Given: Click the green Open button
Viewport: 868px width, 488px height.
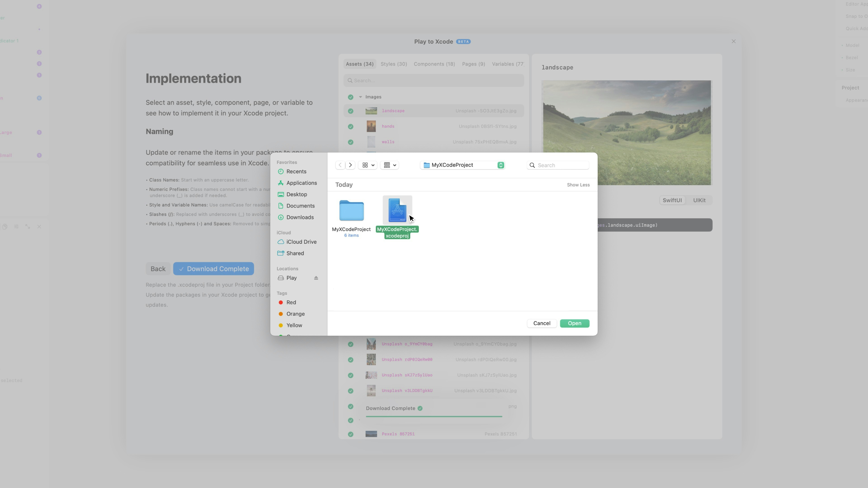Looking at the screenshot, I should point(574,323).
